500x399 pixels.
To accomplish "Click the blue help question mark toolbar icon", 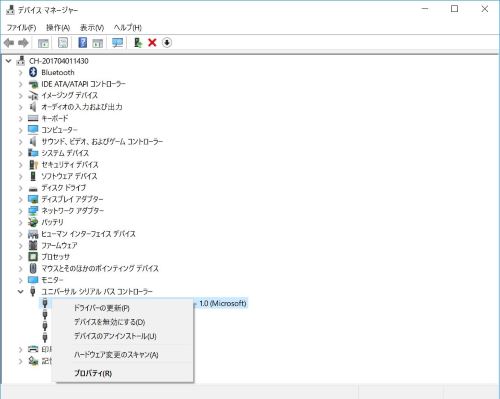I will tap(82, 43).
